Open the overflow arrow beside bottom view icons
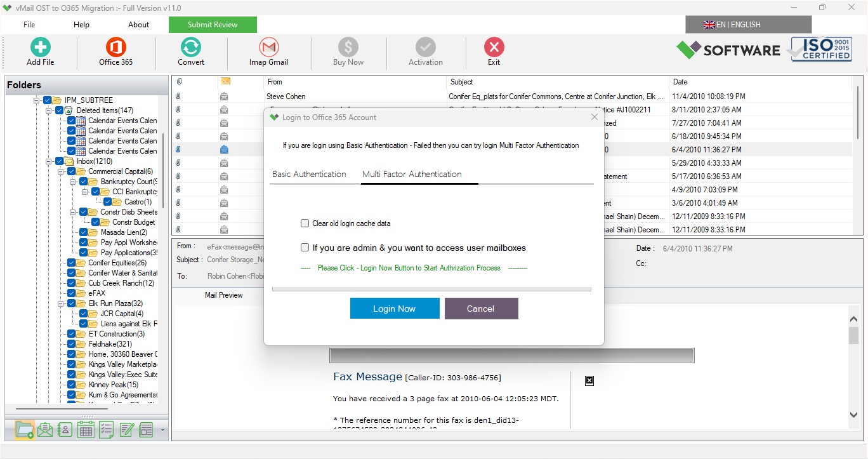868x459 pixels. point(162,430)
